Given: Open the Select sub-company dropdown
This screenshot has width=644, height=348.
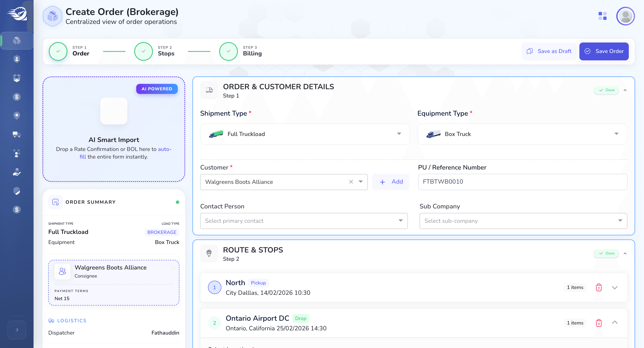Looking at the screenshot, I should point(523,221).
